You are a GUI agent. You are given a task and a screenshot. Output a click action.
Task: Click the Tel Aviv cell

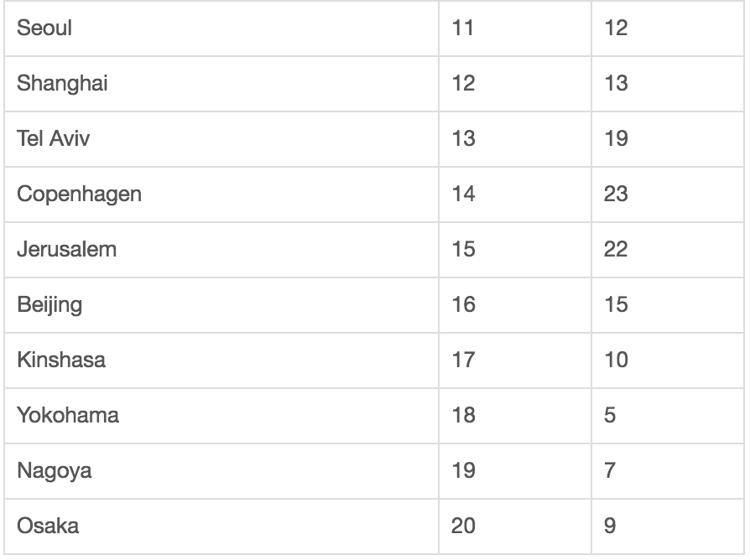click(x=54, y=139)
